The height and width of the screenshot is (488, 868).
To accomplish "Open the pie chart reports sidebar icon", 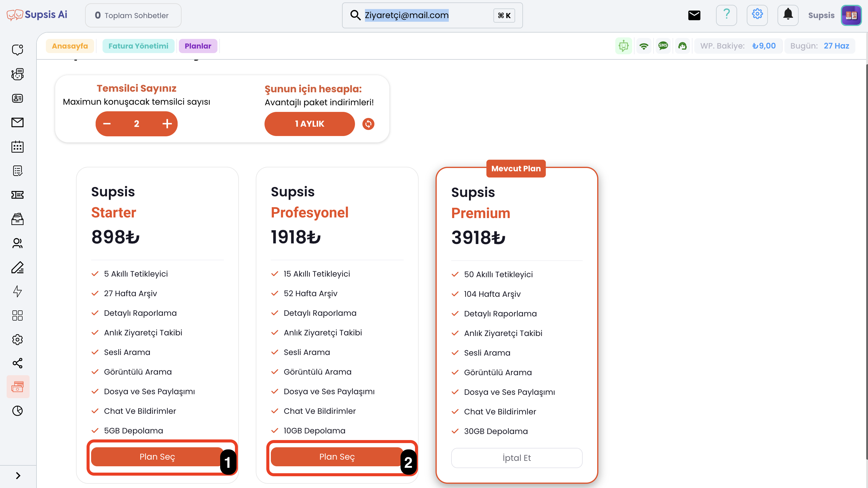I will click(17, 410).
